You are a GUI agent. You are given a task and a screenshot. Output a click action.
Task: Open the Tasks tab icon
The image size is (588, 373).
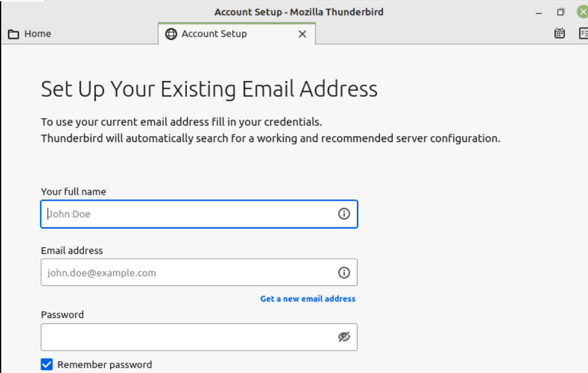(584, 33)
